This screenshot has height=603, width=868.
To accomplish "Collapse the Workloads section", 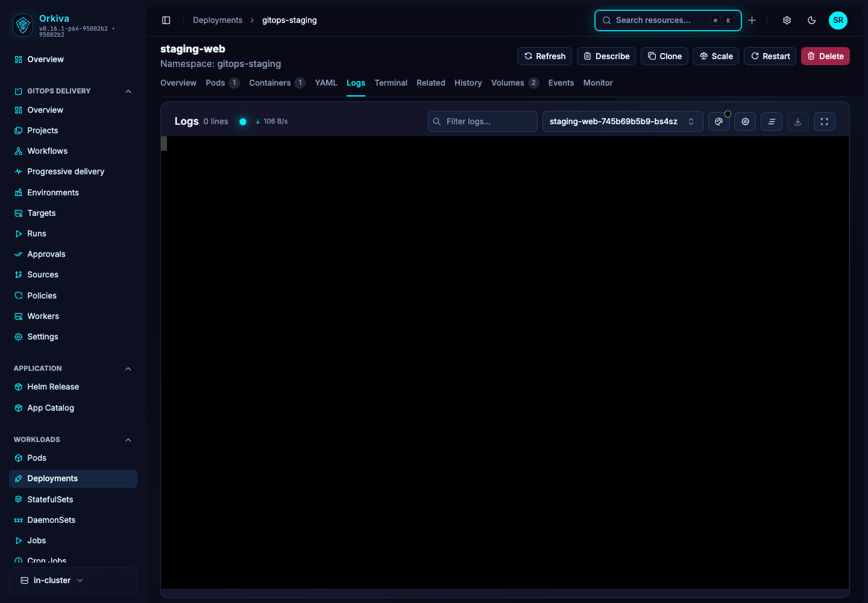I will [x=128, y=440].
